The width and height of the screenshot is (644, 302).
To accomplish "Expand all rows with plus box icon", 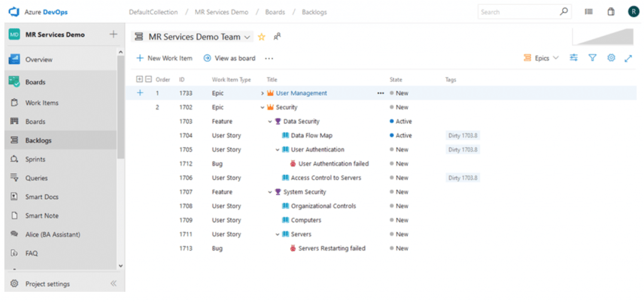I will 139,79.
